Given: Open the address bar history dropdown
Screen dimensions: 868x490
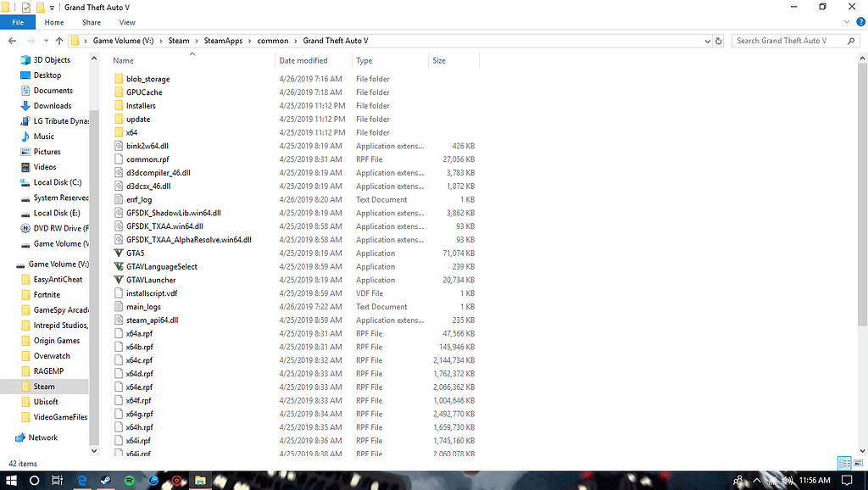Looking at the screenshot, I should (707, 40).
